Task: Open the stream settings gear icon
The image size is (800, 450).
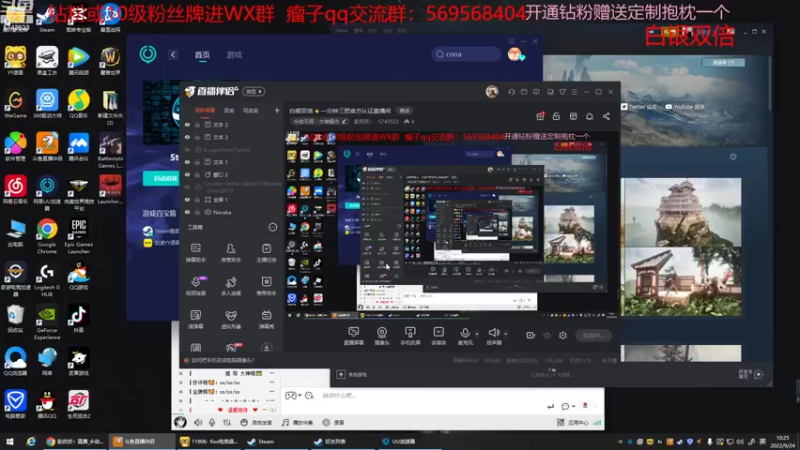Action: pyautogui.click(x=563, y=335)
